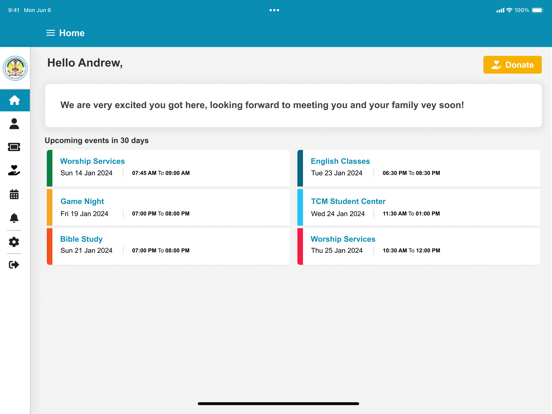Viewport: 552px width, 414px height.
Task: Open the giving hand-heart icon in sidebar
Action: [14, 170]
